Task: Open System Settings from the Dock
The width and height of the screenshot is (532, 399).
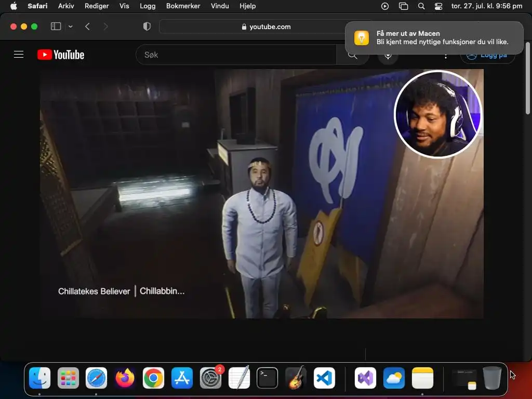Action: (x=211, y=378)
